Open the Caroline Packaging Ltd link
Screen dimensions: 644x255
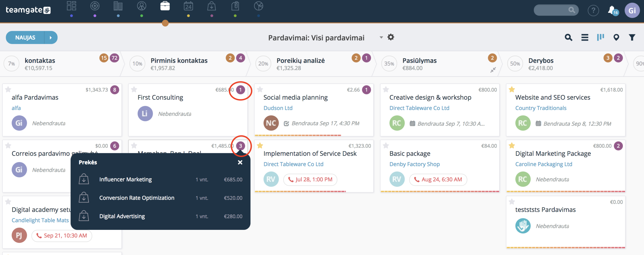(544, 164)
